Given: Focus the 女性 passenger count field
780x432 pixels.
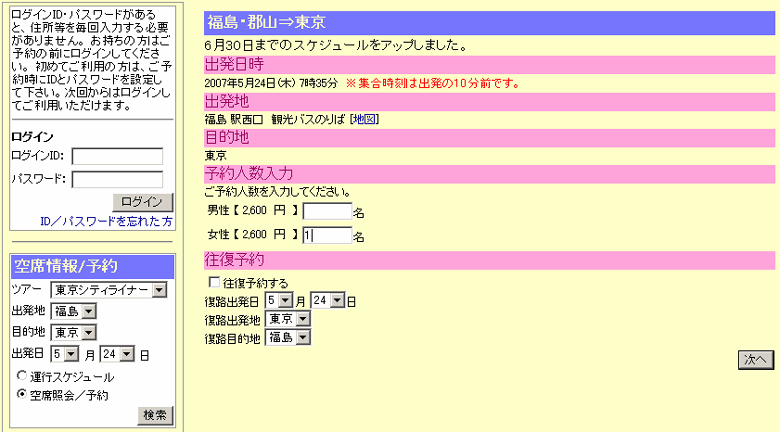Looking at the screenshot, I should tap(327, 235).
